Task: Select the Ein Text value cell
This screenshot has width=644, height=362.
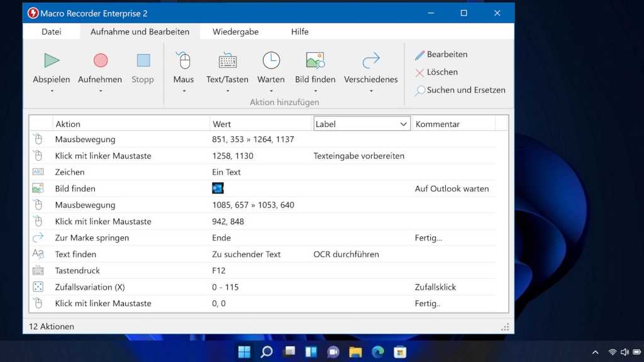Action: click(x=226, y=172)
